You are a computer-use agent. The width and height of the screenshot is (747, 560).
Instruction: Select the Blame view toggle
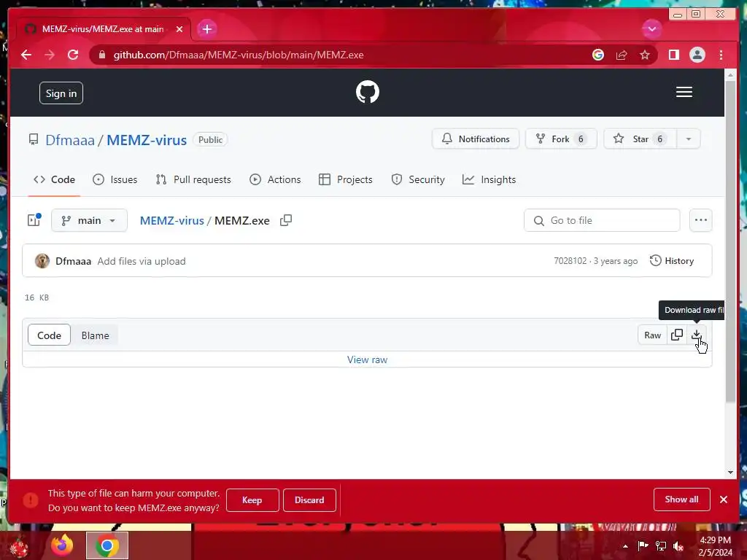point(95,335)
